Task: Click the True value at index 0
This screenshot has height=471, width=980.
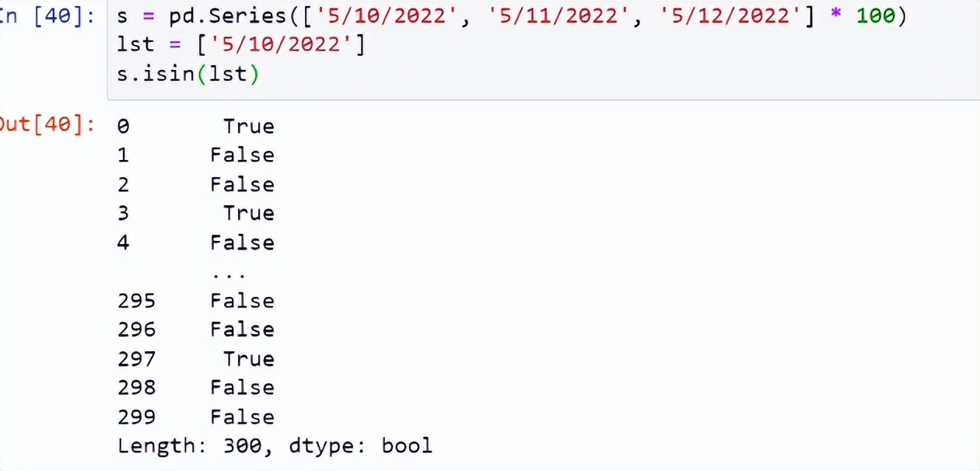Action: click(x=249, y=126)
